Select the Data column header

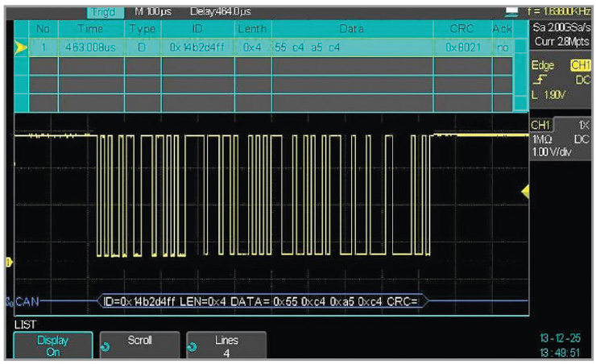click(x=351, y=29)
